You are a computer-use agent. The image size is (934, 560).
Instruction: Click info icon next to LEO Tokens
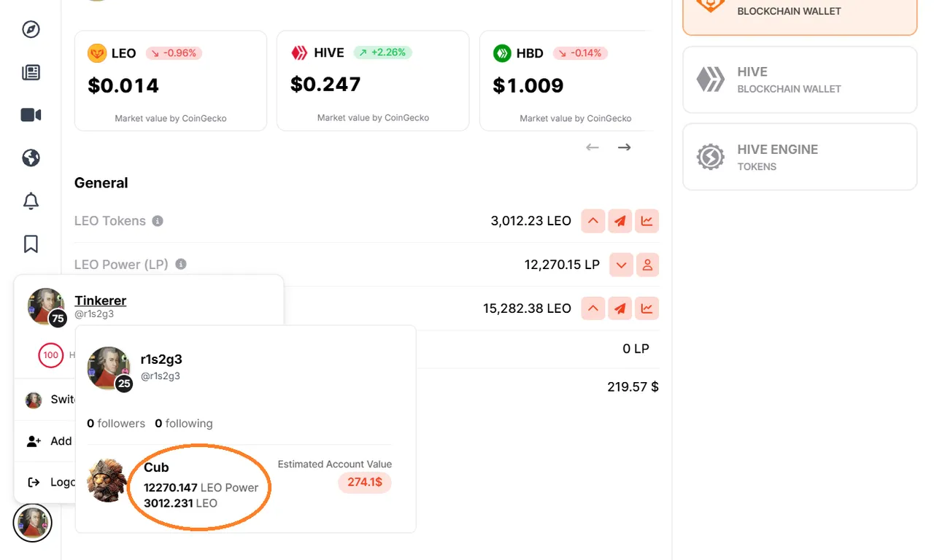click(x=158, y=221)
